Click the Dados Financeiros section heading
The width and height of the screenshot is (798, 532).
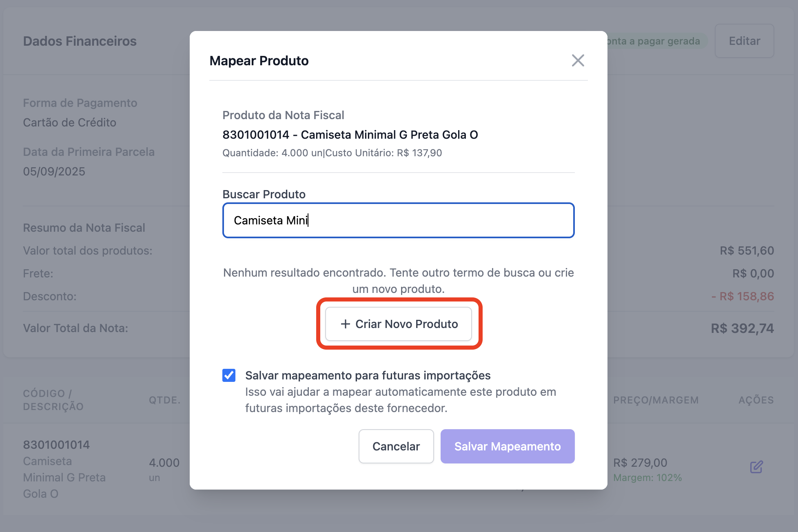coord(80,41)
